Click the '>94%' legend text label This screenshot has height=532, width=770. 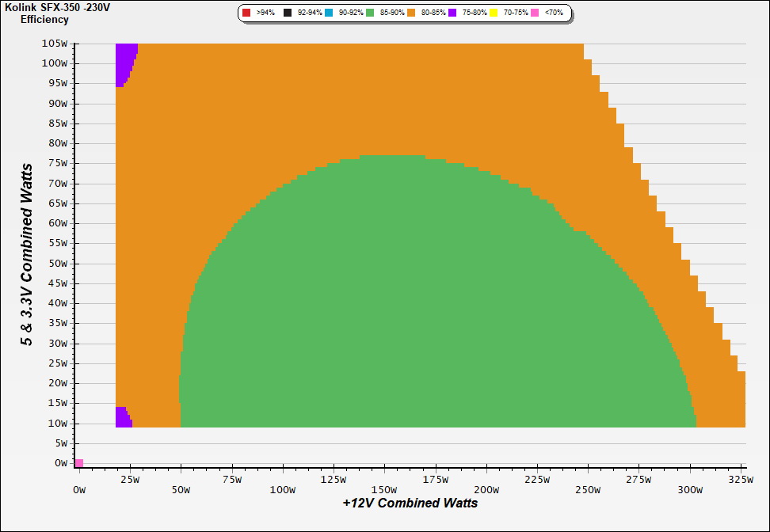click(x=265, y=13)
